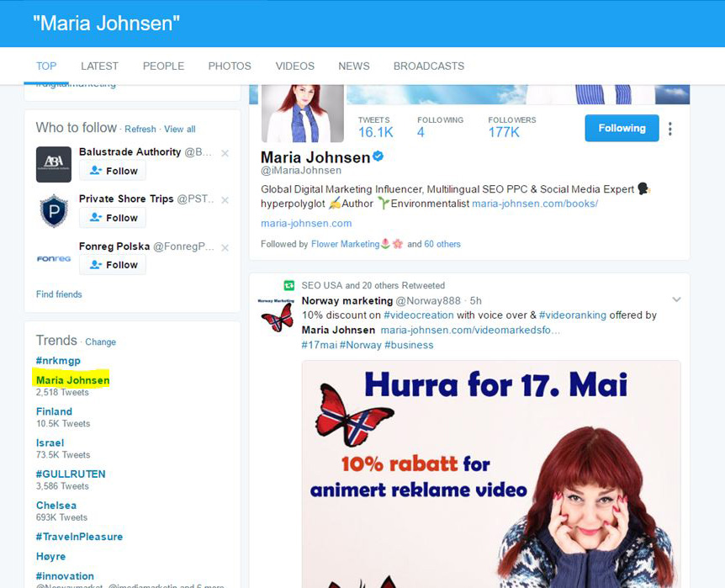Switch to the PHOTOS tab
Viewport: 725px width, 588px height.
pos(230,66)
